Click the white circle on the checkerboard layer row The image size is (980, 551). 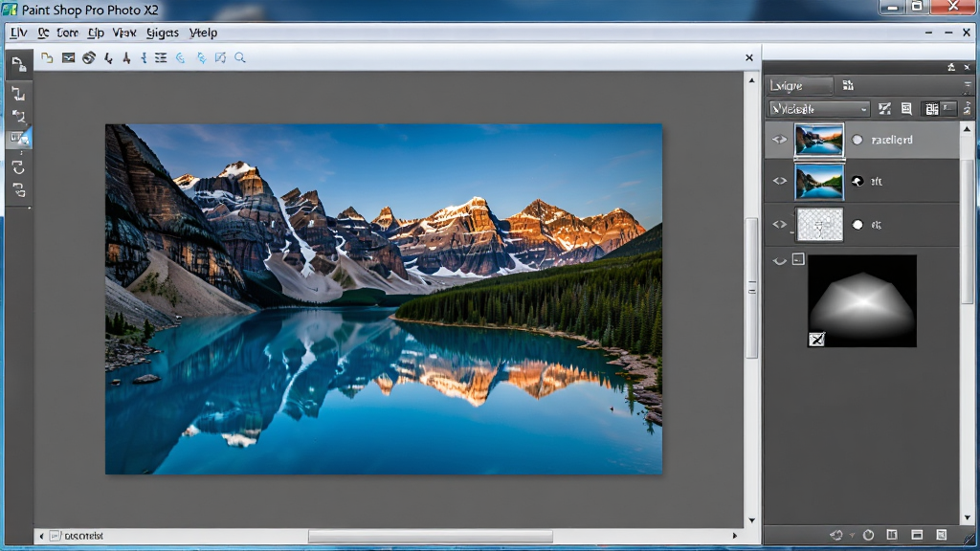click(857, 224)
